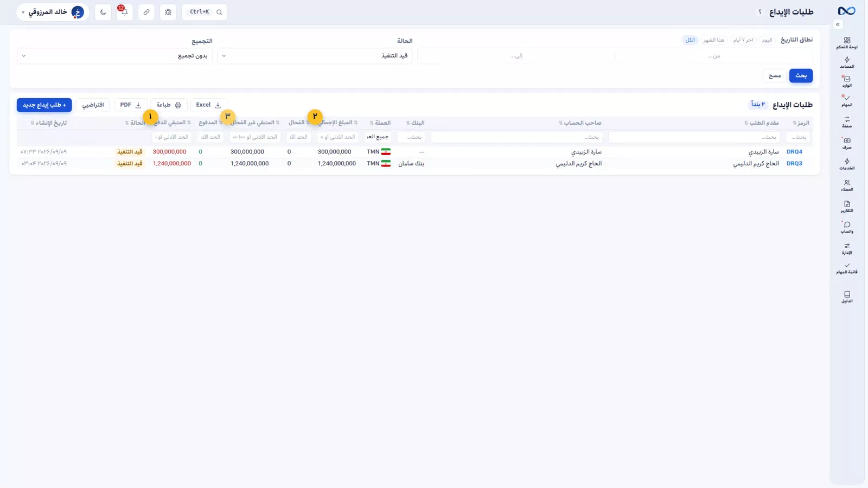Click the bug report icon in top bar
Viewport: 868px width, 488px height.
point(168,12)
